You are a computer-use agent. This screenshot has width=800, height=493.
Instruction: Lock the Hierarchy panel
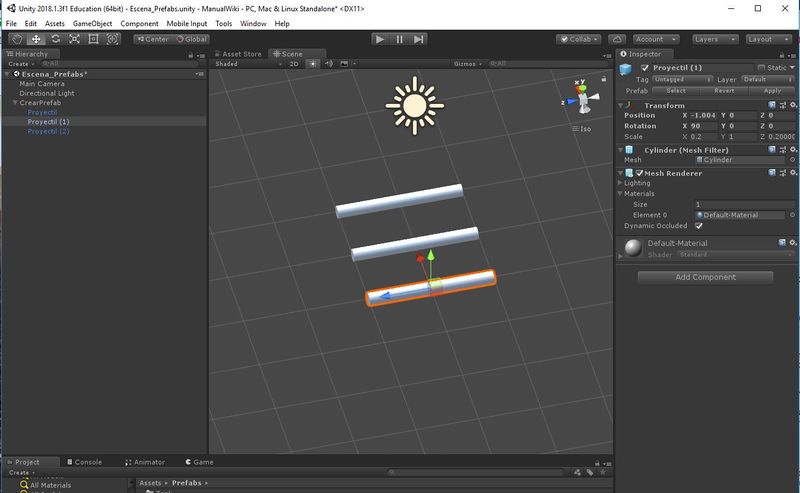191,55
